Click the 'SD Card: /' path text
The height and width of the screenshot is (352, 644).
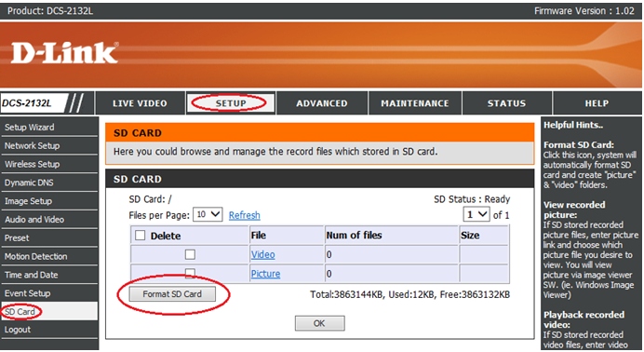tap(151, 199)
